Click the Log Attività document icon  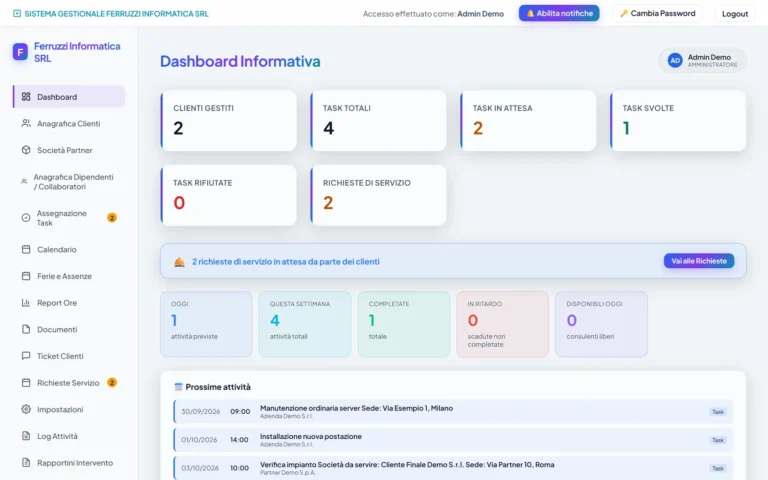(x=26, y=436)
